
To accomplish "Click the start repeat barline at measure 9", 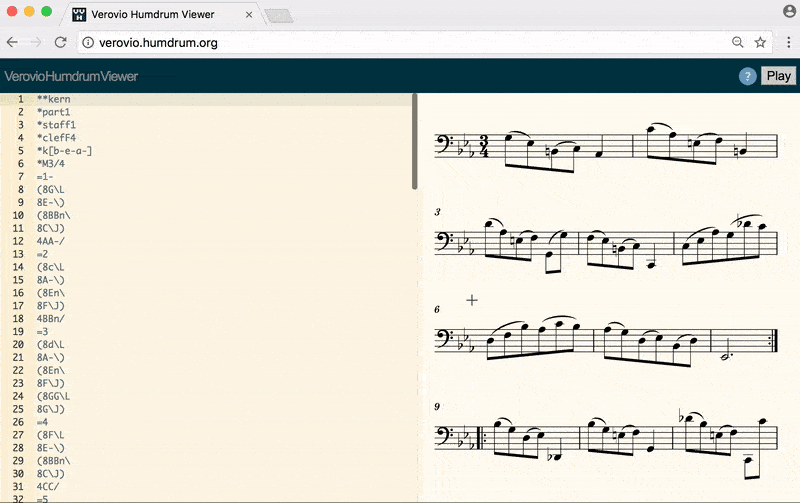I will (x=480, y=439).
